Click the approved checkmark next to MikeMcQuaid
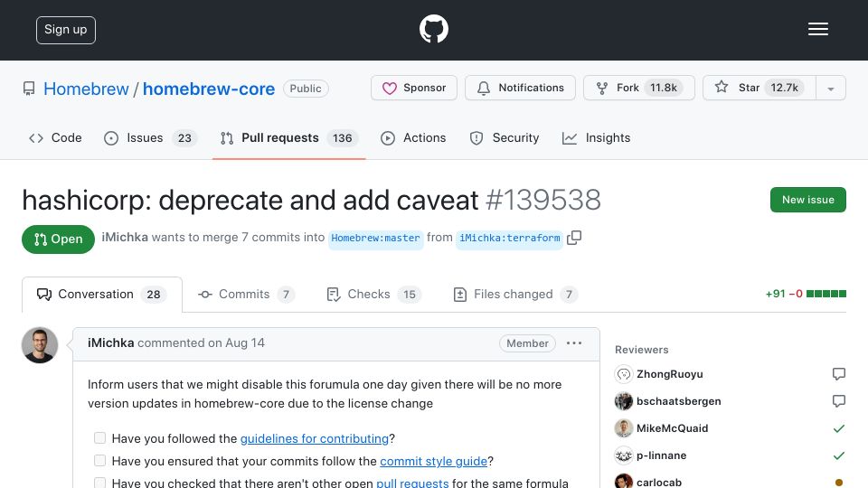Viewport: 868px width, 488px height. [839, 428]
